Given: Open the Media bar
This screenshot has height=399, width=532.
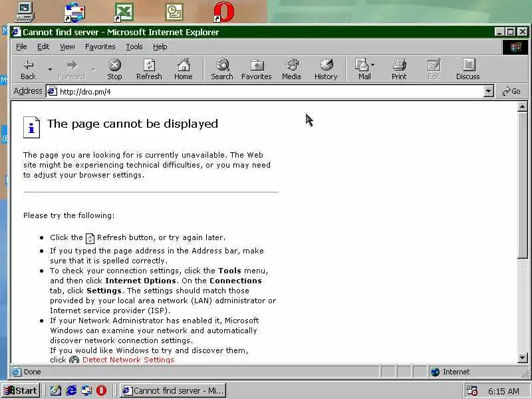Looking at the screenshot, I should 291,70.
